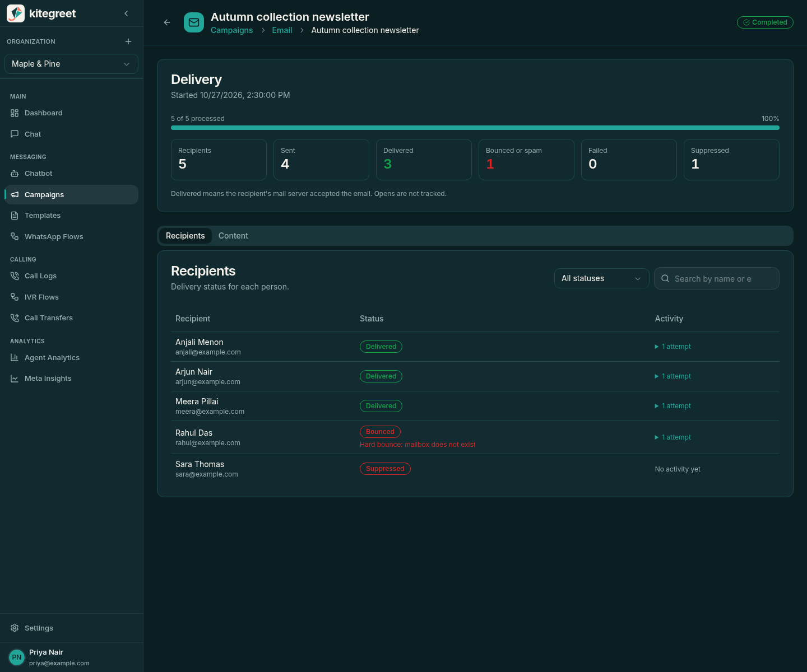Click the search by name field

pyautogui.click(x=717, y=278)
